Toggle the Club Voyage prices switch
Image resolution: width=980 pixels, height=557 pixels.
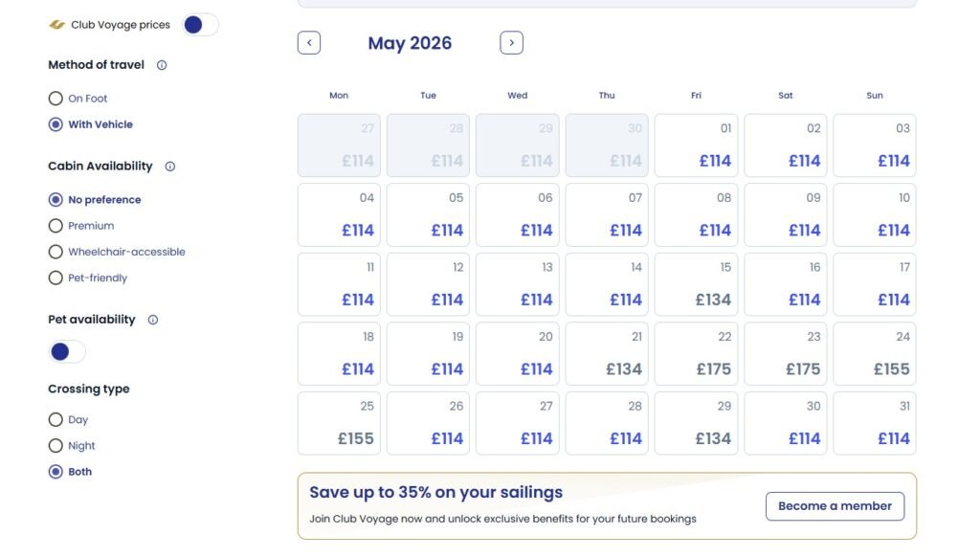(x=200, y=24)
